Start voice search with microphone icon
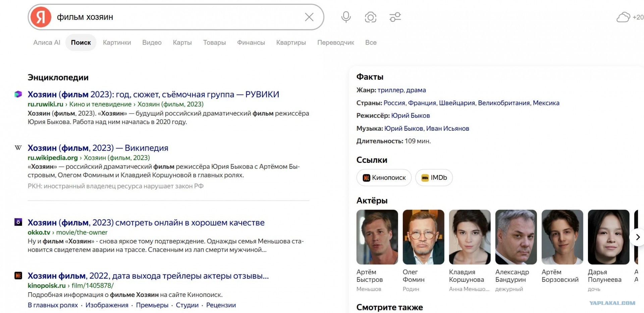 click(346, 17)
